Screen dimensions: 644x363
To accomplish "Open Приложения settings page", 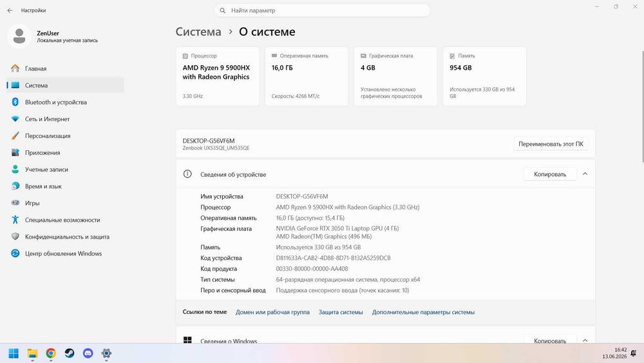I will [x=65, y=153].
